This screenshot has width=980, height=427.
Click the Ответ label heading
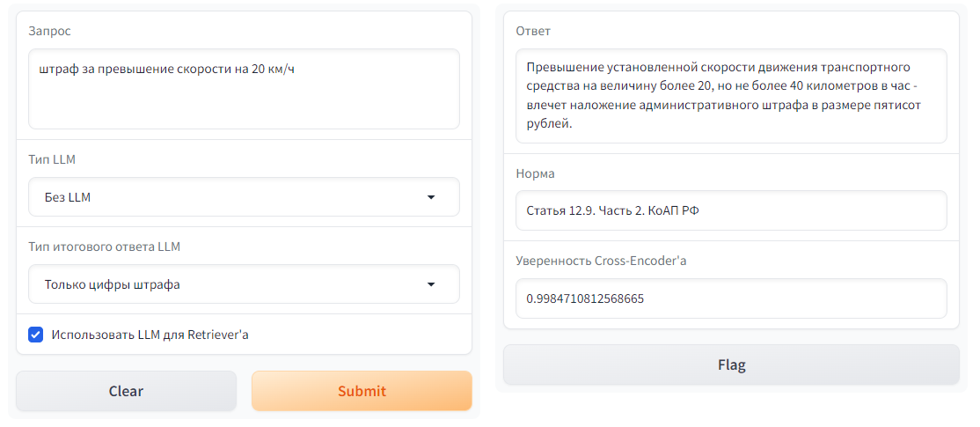click(x=533, y=31)
